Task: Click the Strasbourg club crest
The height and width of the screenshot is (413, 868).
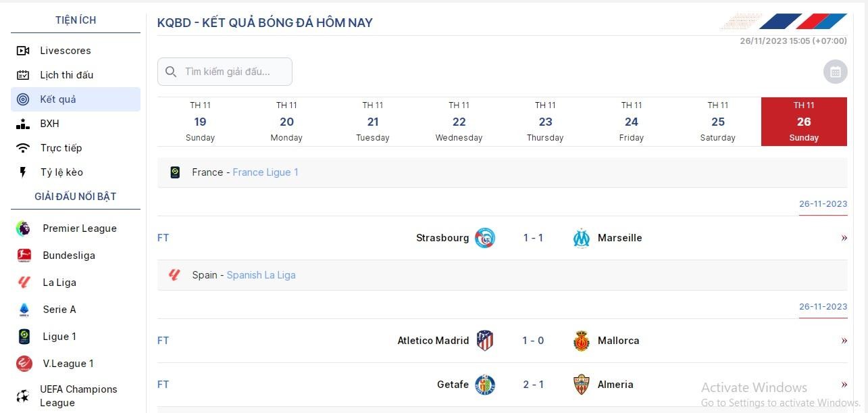Action: pyautogui.click(x=484, y=238)
